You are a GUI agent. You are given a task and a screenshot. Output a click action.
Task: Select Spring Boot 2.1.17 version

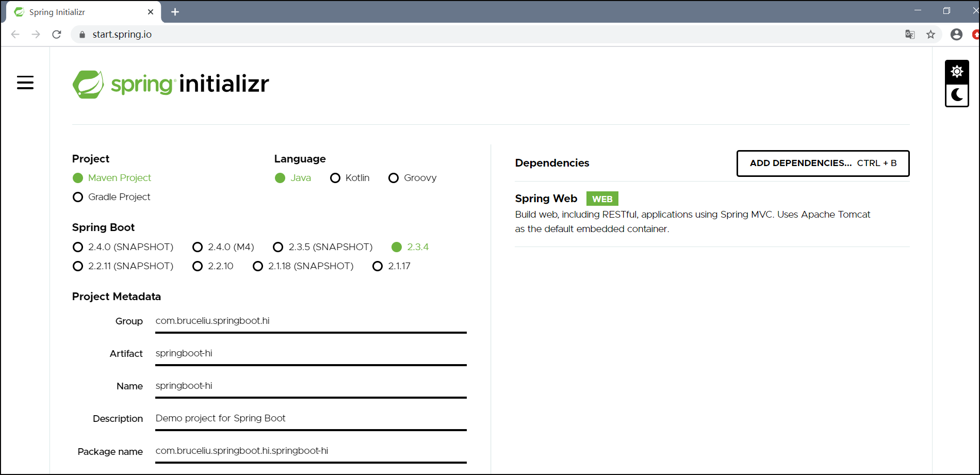(x=391, y=266)
